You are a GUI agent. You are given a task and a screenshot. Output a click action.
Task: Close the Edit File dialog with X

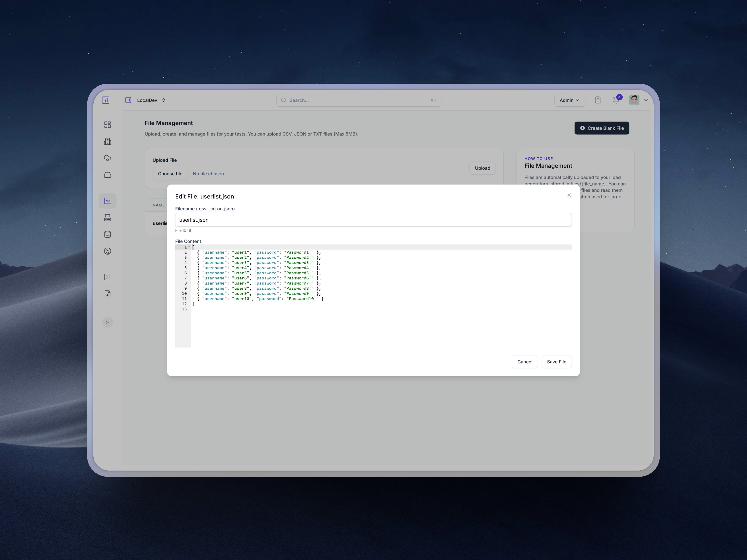tap(569, 195)
